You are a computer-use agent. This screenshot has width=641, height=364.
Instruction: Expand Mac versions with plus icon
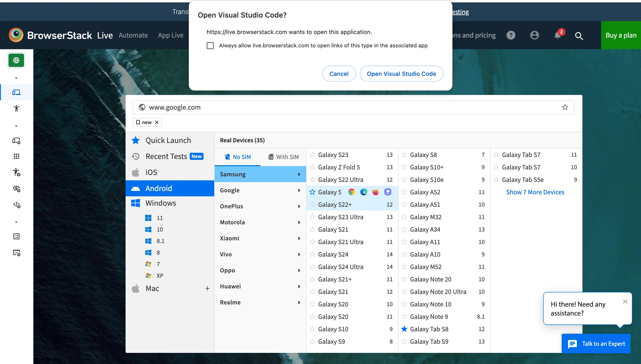pyautogui.click(x=207, y=288)
